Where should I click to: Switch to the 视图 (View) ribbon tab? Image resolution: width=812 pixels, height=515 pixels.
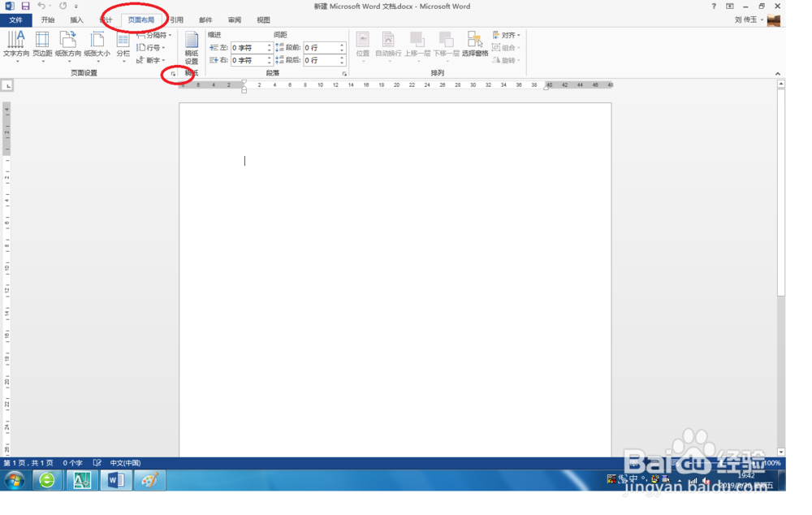click(262, 19)
